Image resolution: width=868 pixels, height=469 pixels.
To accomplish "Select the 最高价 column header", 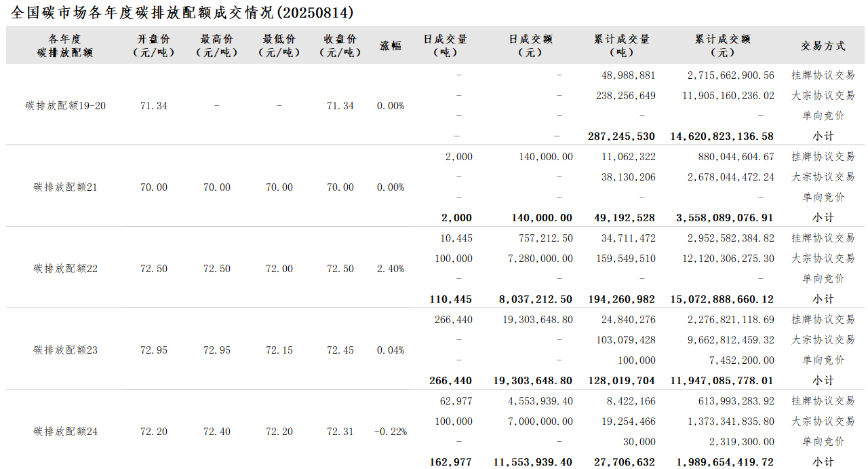I will click(216, 45).
